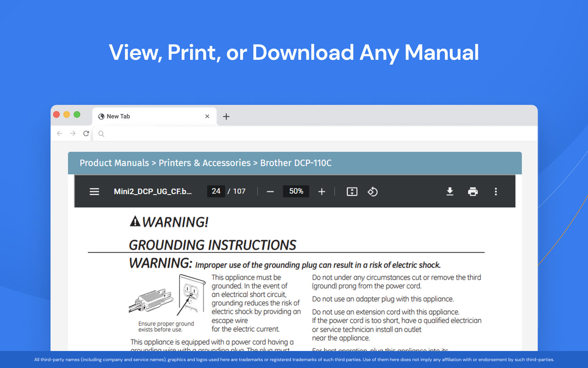Click the 50% zoom level display
The image size is (588, 368).
(296, 191)
